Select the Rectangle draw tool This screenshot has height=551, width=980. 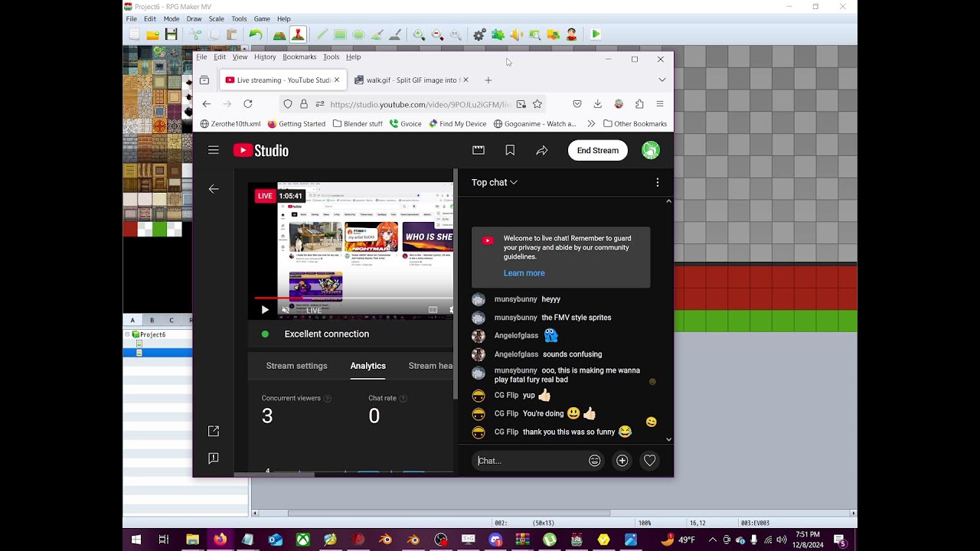click(340, 34)
